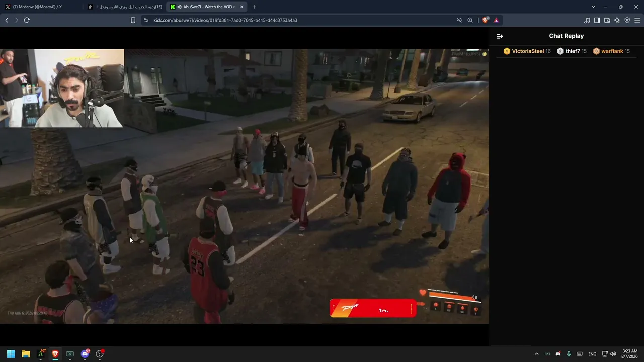Screen dimensions: 644x362
Task: Toggle the browser sidebar panel
Action: 597,20
